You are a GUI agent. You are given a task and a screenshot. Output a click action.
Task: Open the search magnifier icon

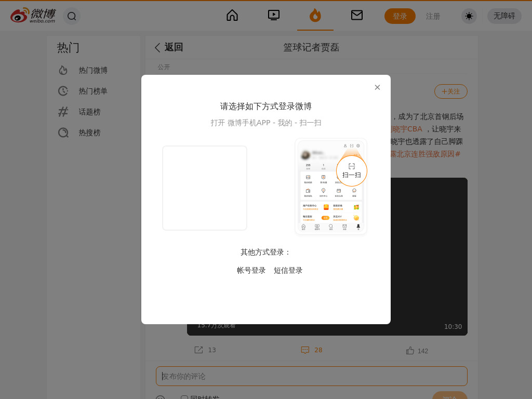72,16
